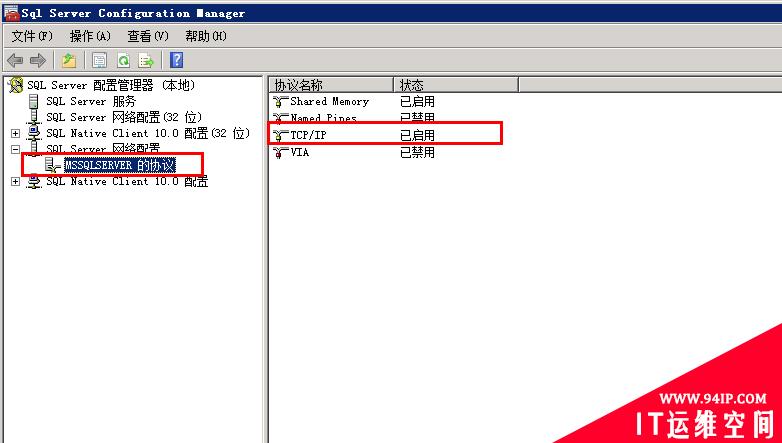Click 已禁用 status of VIA
Screen dimensions: 782x443
[417, 152]
